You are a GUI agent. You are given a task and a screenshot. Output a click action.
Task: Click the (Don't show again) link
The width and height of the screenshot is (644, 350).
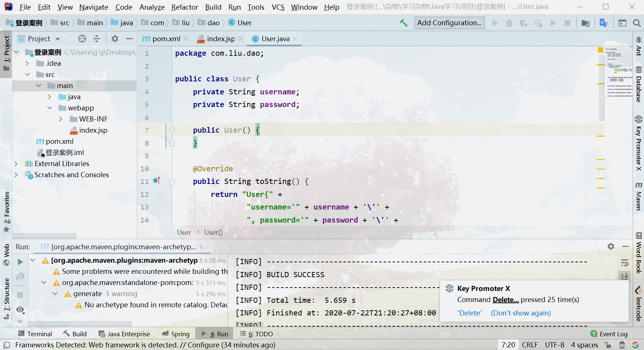click(x=521, y=313)
